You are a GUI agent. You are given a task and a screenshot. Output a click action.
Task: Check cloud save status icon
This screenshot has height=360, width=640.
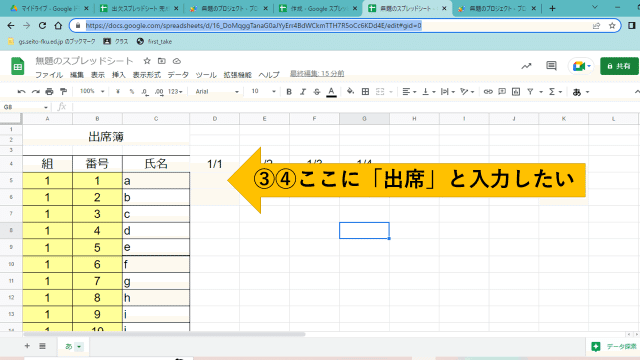point(177,61)
